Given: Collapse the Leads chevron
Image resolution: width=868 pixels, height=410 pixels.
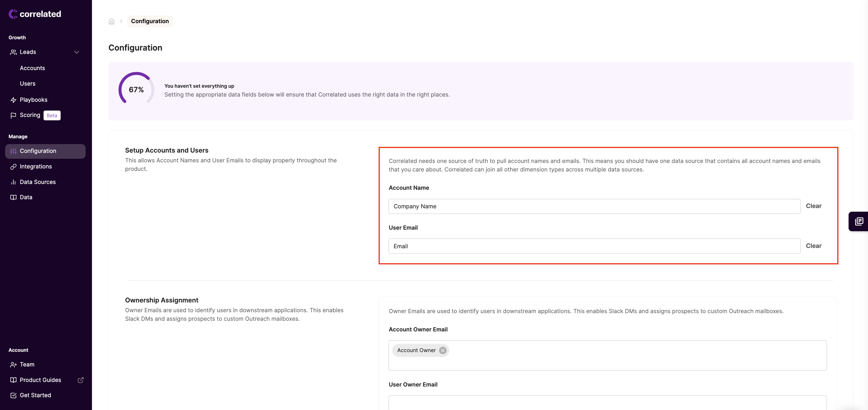Looking at the screenshot, I should click(x=76, y=52).
